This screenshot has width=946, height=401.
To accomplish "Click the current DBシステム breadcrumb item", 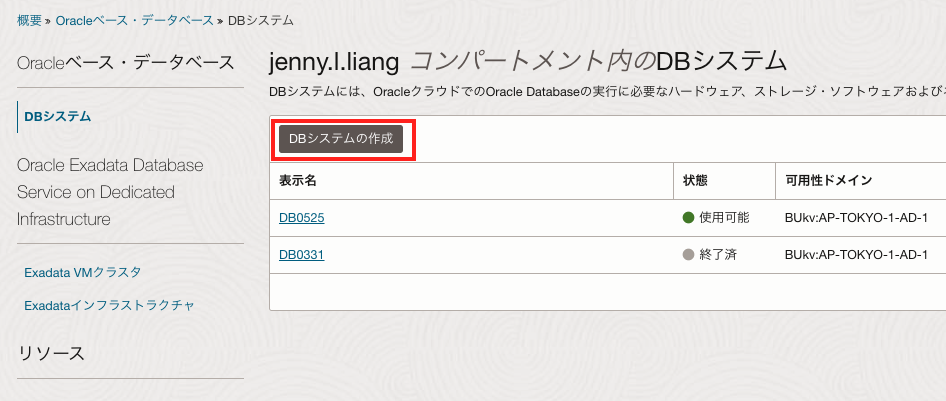I will click(x=262, y=20).
